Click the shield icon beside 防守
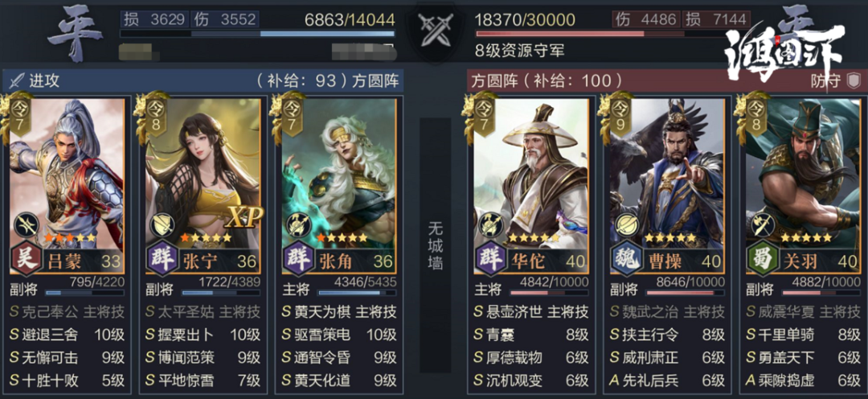 click(x=853, y=81)
